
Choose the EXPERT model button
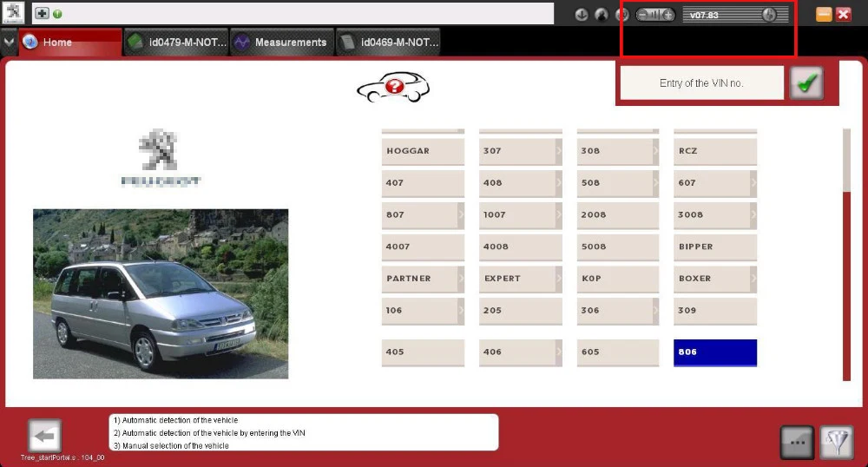point(520,280)
